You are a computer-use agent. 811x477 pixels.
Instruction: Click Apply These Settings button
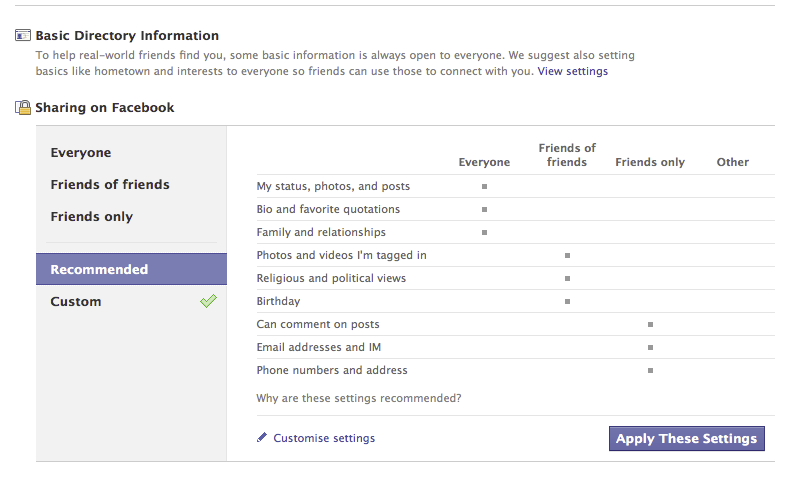[x=686, y=439]
